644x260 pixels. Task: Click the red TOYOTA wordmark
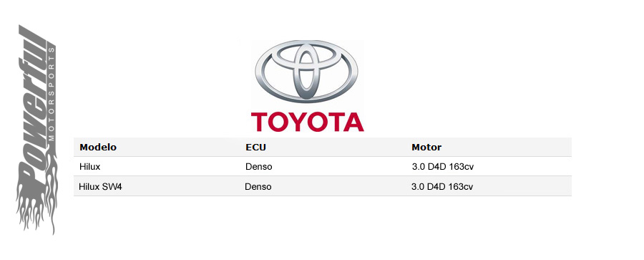(x=308, y=122)
